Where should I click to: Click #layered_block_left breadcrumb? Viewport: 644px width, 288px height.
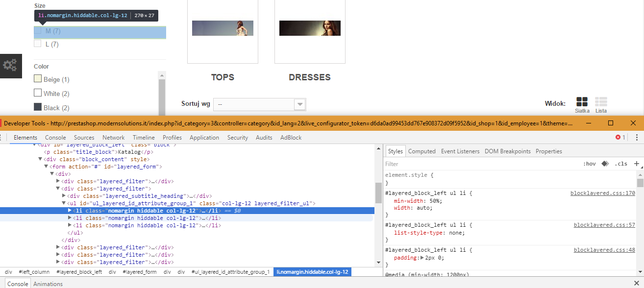click(79, 272)
